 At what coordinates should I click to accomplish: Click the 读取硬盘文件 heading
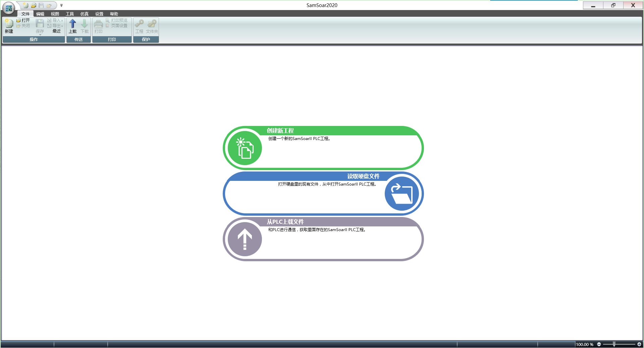click(363, 176)
